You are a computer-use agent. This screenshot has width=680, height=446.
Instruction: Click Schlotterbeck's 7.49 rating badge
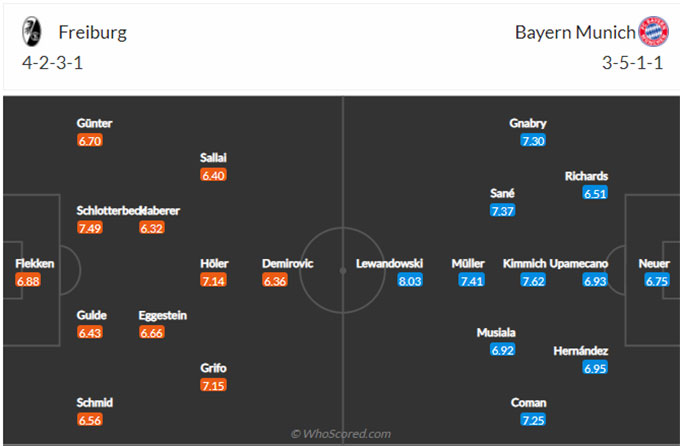click(90, 228)
